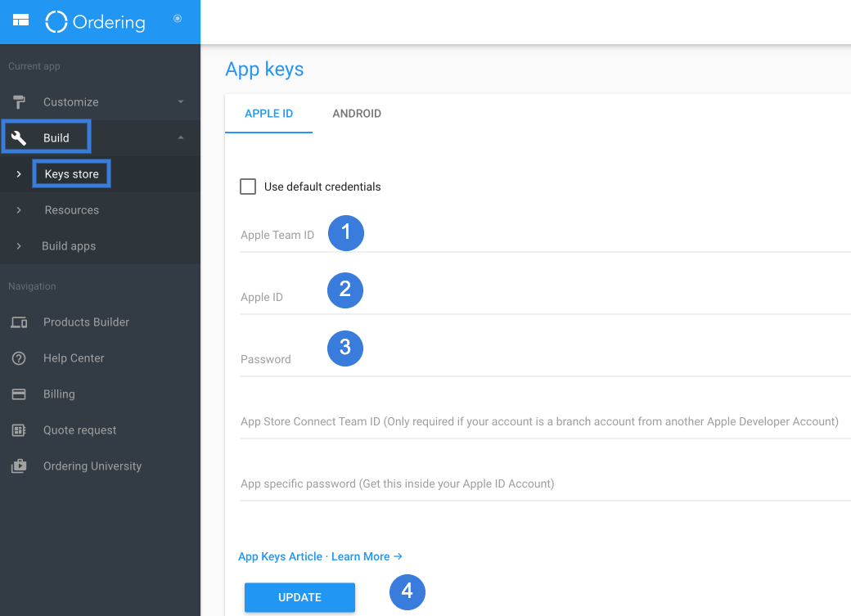This screenshot has height=616, width=851.
Task: Open App Keys Article Learn More link
Action: pos(320,556)
